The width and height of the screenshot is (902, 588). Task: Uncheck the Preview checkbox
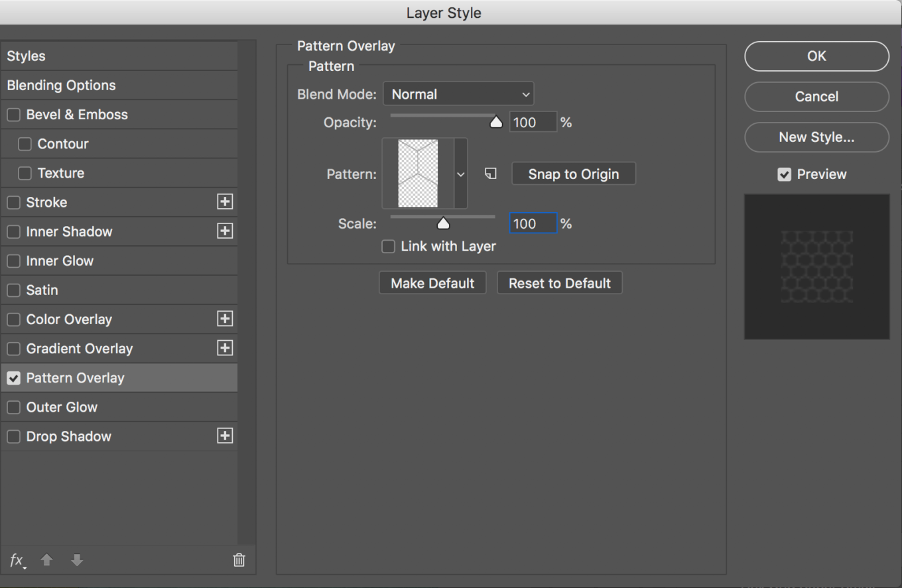[x=785, y=174]
